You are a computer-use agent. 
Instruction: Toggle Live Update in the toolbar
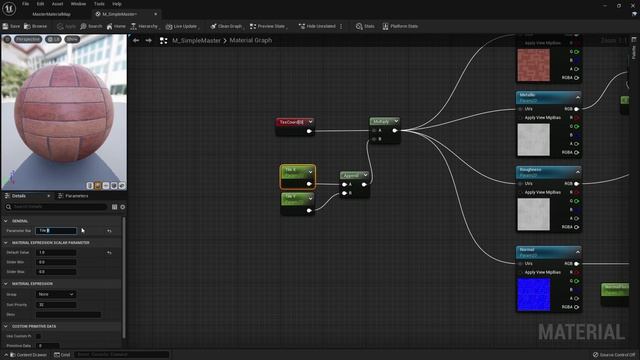click(x=182, y=26)
